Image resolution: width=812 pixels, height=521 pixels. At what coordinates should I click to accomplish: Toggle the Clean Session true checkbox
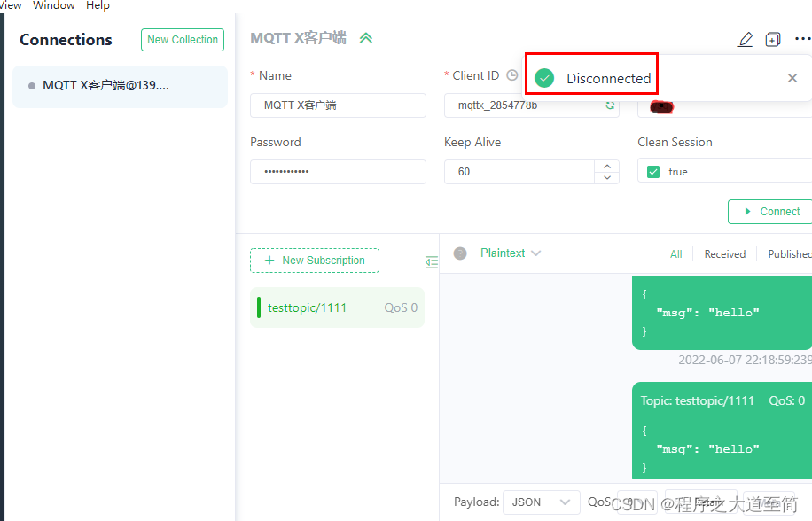coord(653,172)
